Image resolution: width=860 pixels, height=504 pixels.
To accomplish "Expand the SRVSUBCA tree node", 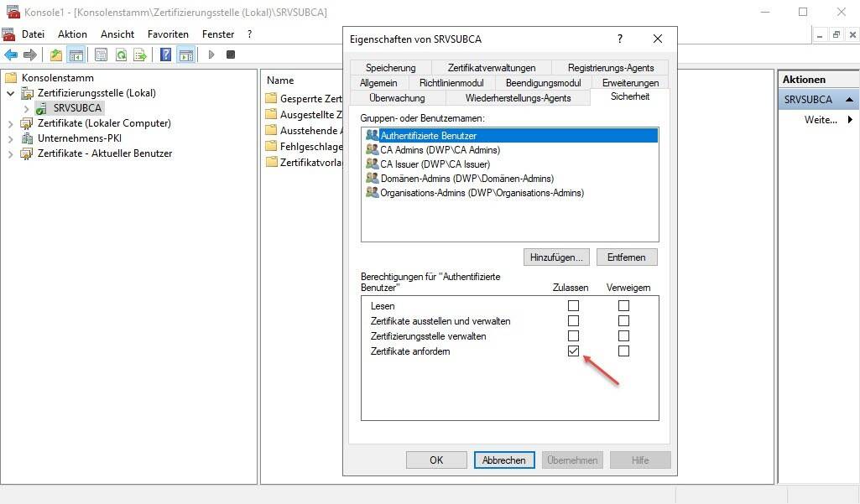I will (x=27, y=108).
